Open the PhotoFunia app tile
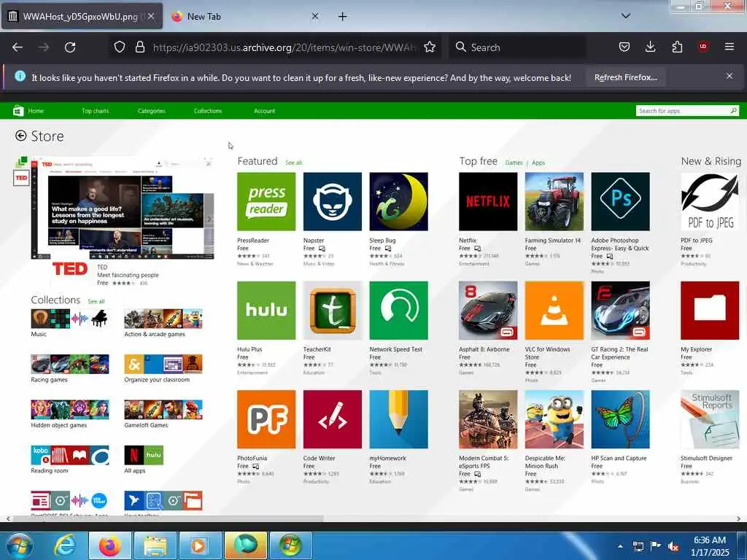The width and height of the screenshot is (747, 560). point(266,419)
